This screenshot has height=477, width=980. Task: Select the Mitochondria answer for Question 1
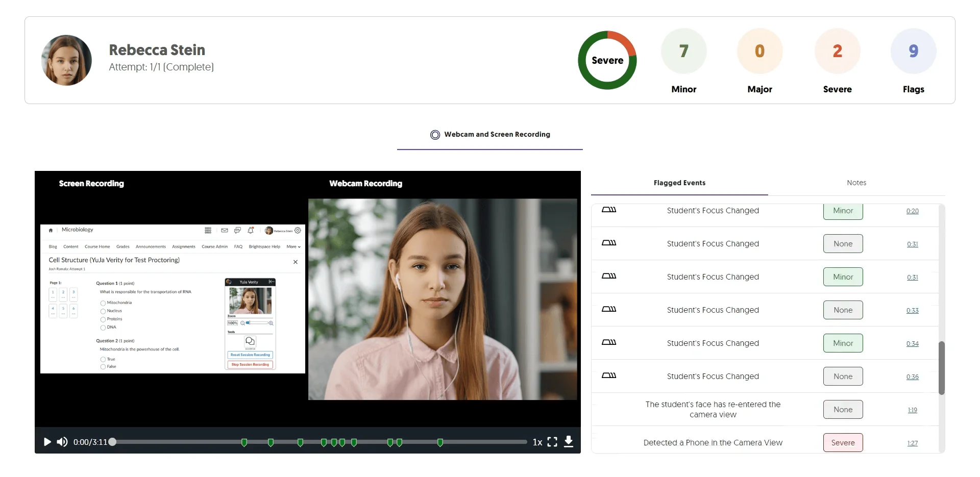click(x=103, y=303)
